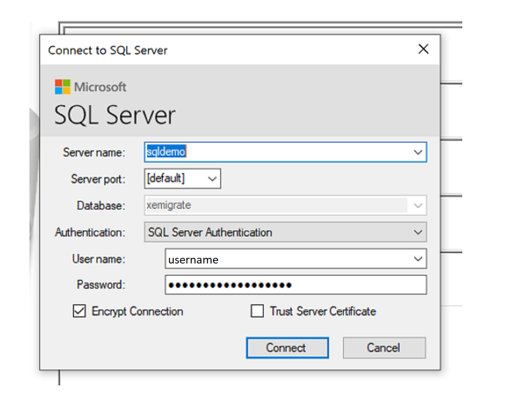Open the Authentication method dropdown
Image resolution: width=524 pixels, height=420 pixels.
(x=417, y=232)
